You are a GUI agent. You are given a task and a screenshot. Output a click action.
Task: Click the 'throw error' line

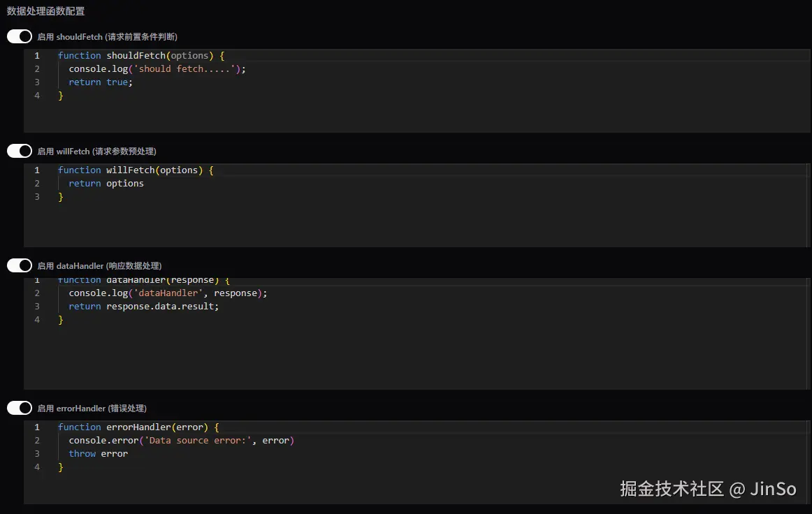[x=98, y=453]
